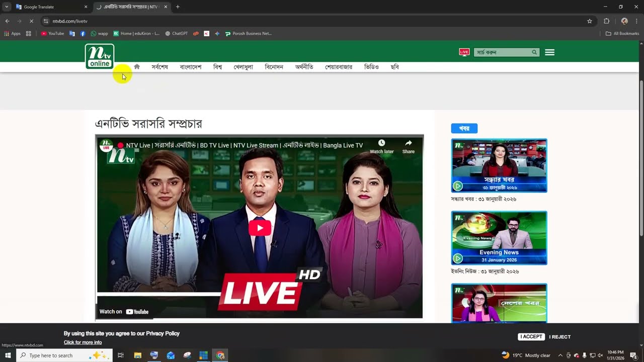Open the শেয়ারবাজার menu item
The width and height of the screenshot is (644, 362).
tap(339, 67)
